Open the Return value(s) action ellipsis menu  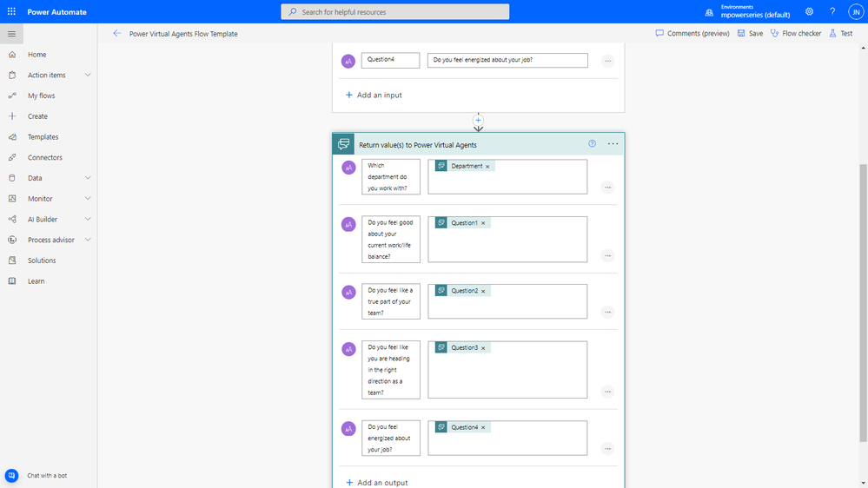coord(613,144)
